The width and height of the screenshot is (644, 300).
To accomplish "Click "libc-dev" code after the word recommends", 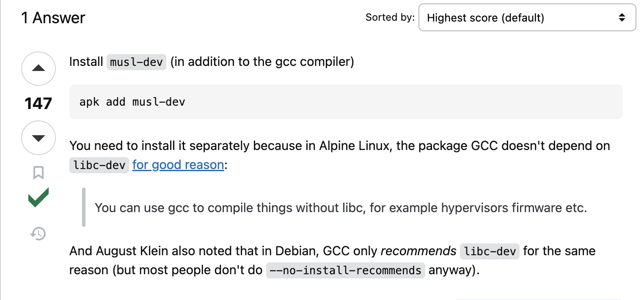I will [x=490, y=251].
